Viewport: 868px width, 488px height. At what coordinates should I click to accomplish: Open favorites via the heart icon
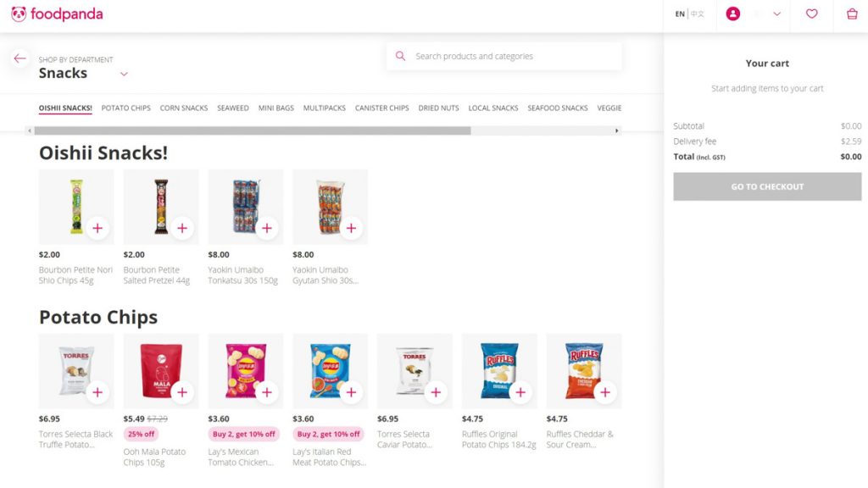tap(811, 14)
